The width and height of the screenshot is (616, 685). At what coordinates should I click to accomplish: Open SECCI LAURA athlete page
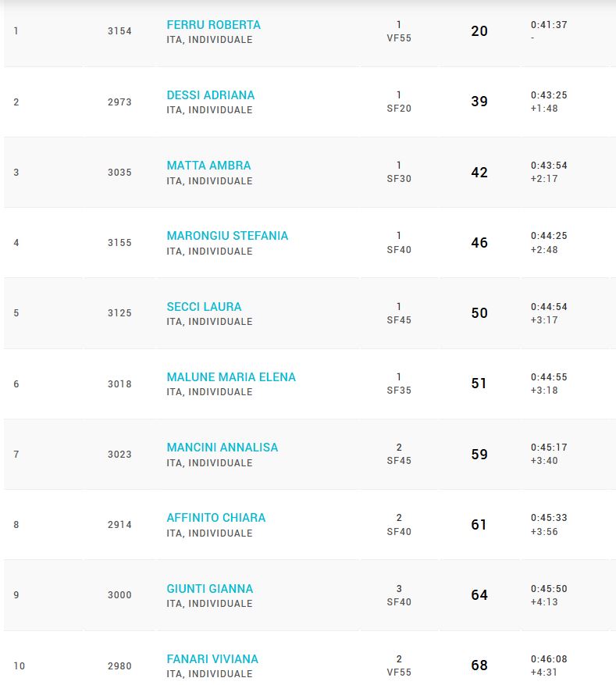click(x=204, y=307)
